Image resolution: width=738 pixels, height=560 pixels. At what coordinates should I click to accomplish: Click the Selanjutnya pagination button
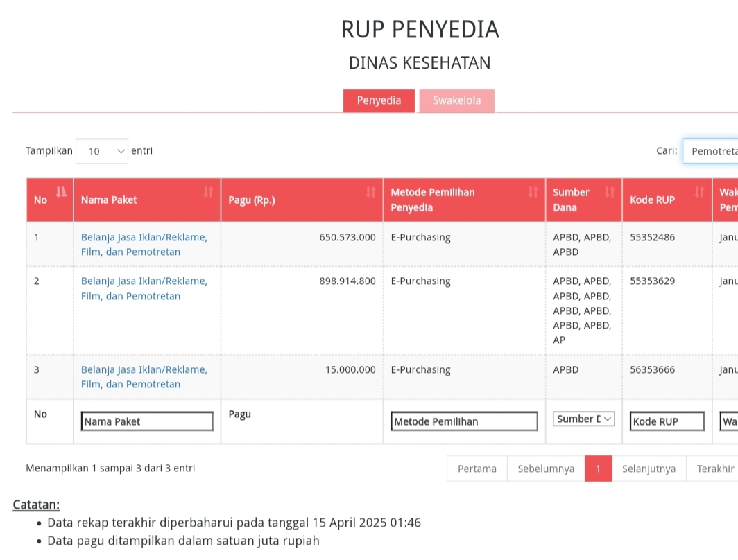pyautogui.click(x=649, y=469)
